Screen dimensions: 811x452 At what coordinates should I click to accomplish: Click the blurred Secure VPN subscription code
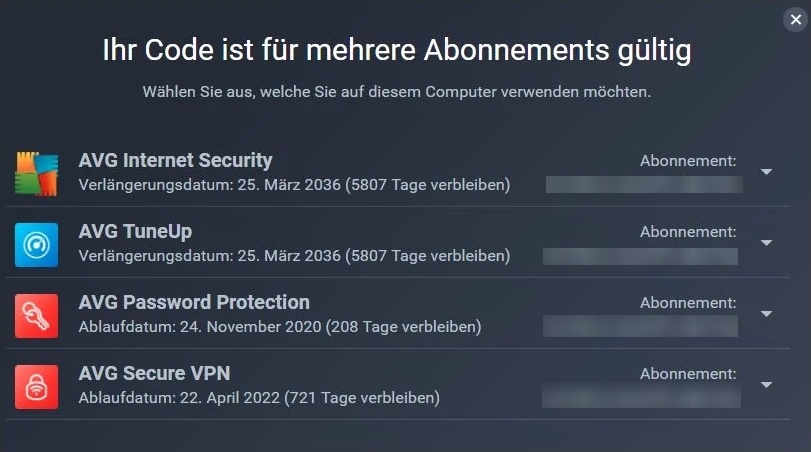(x=641, y=398)
